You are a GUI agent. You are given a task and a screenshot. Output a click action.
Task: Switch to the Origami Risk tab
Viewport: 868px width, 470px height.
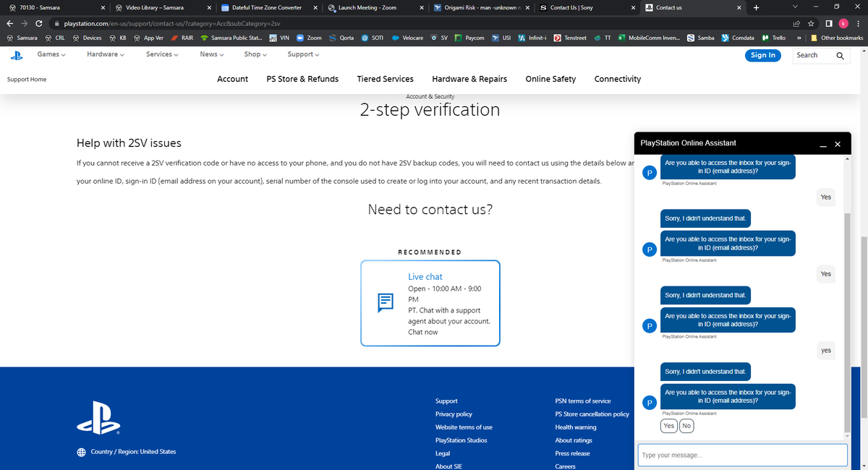pos(481,7)
